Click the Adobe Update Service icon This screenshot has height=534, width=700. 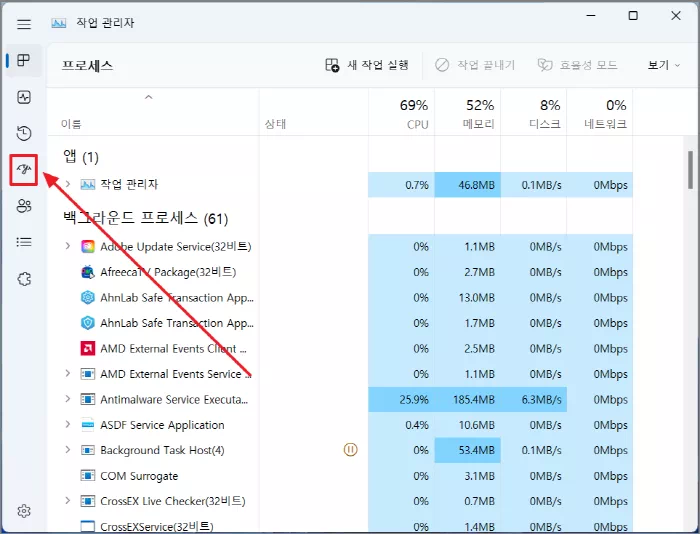click(88, 246)
